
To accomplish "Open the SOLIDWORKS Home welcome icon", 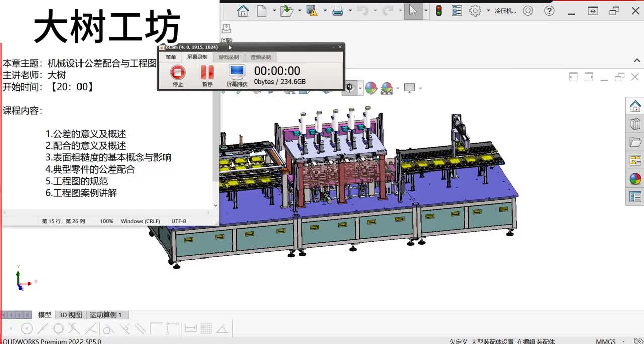I will pos(243,10).
